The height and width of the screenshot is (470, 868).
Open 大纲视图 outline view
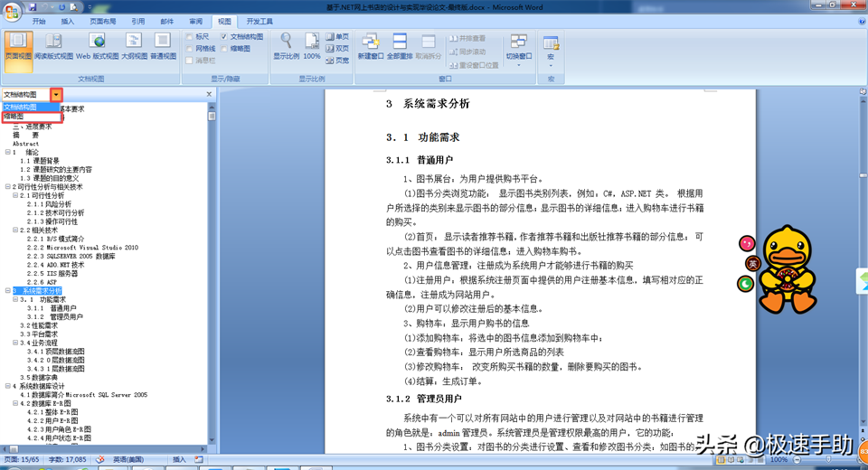133,45
